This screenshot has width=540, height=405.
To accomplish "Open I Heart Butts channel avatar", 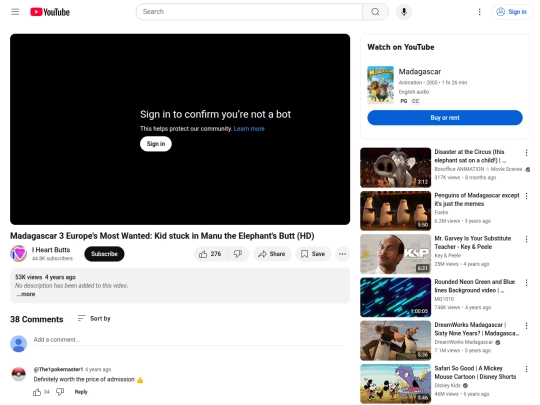I will click(19, 254).
